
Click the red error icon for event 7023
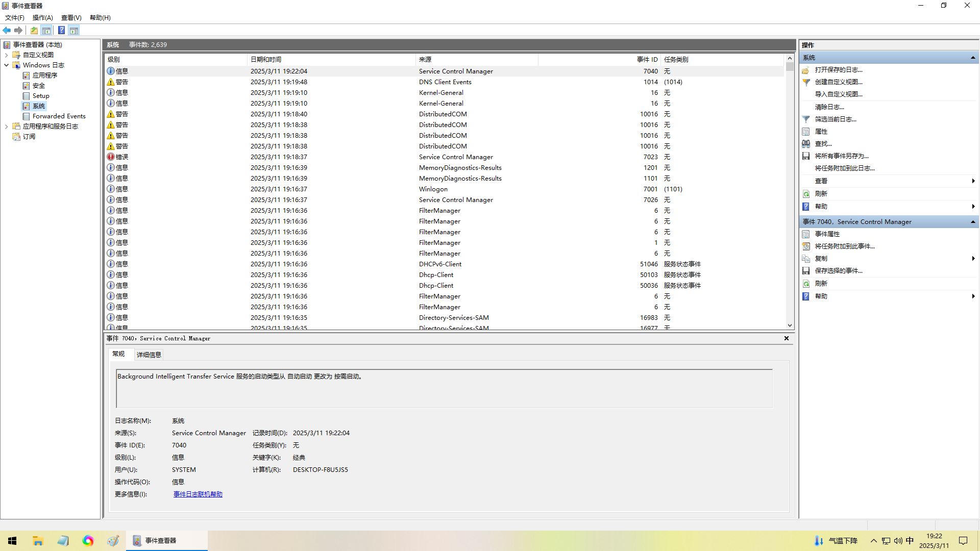point(111,157)
